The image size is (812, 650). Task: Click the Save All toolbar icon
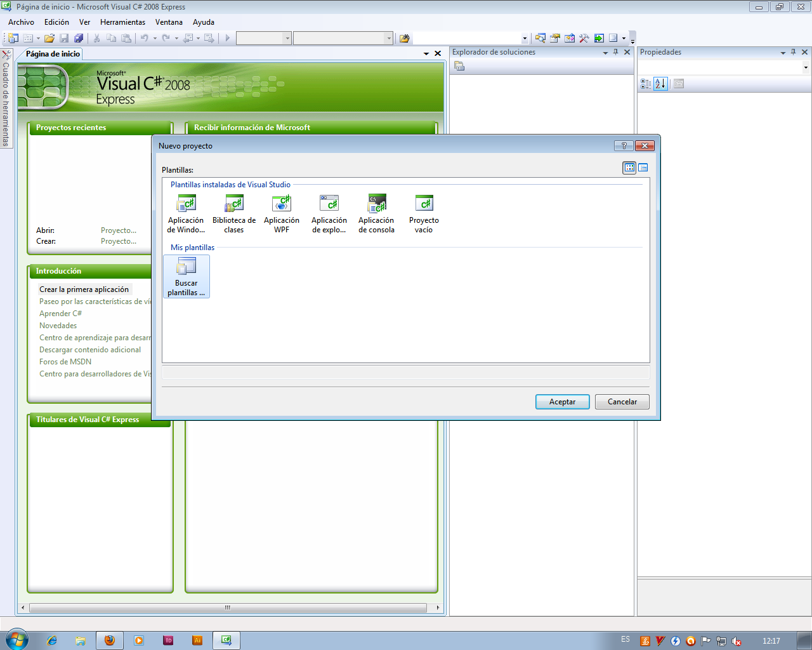79,38
